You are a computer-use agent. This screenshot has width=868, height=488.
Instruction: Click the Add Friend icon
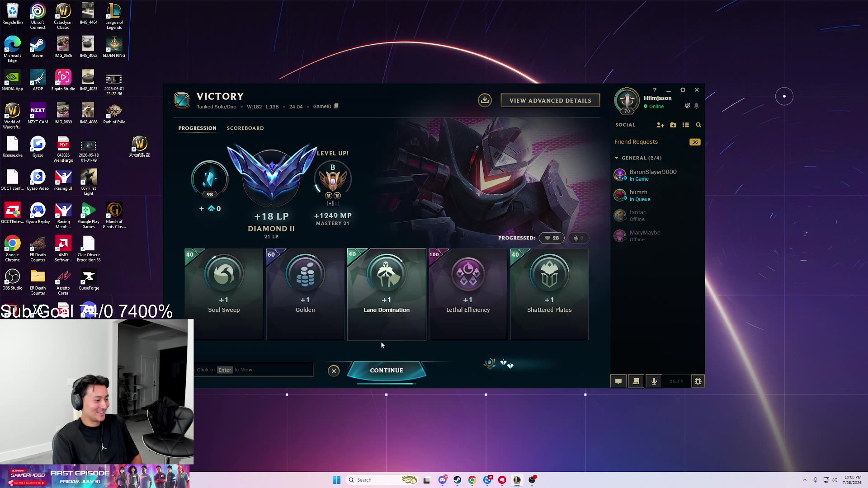[660, 125]
